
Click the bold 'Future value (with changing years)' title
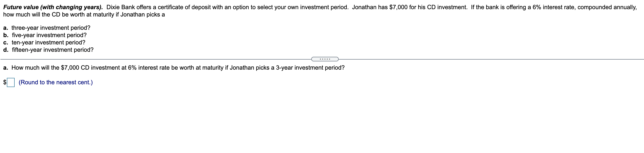pyautogui.click(x=53, y=7)
